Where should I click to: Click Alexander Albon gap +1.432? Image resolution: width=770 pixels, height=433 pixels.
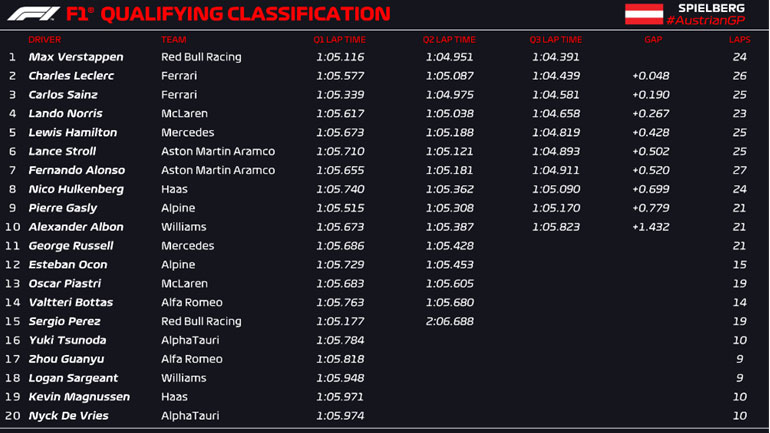click(x=650, y=227)
